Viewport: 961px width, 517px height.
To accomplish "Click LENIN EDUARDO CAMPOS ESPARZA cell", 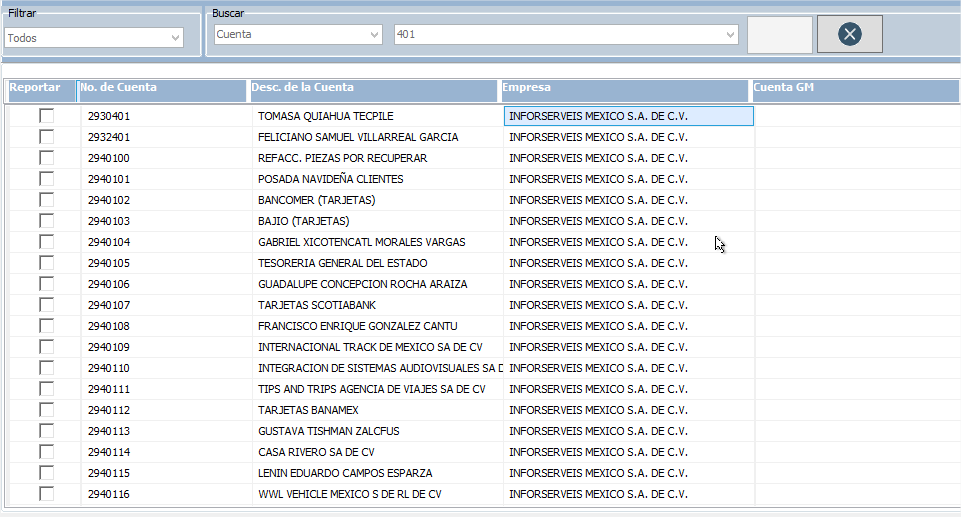I will 377,472.
